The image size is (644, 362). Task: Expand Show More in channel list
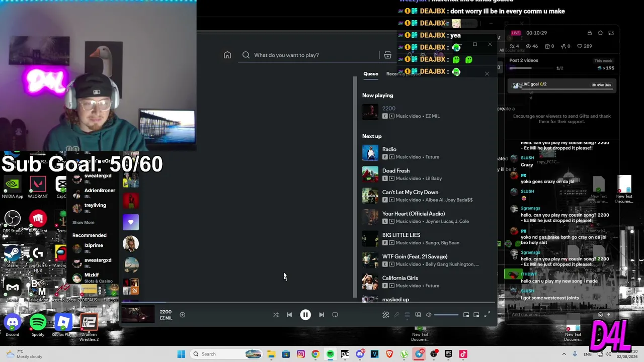coord(83,222)
